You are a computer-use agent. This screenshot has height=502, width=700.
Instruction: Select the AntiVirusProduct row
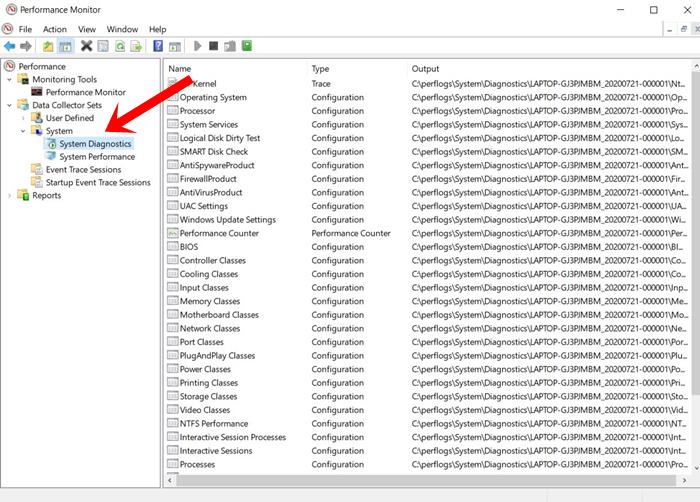tap(427, 192)
